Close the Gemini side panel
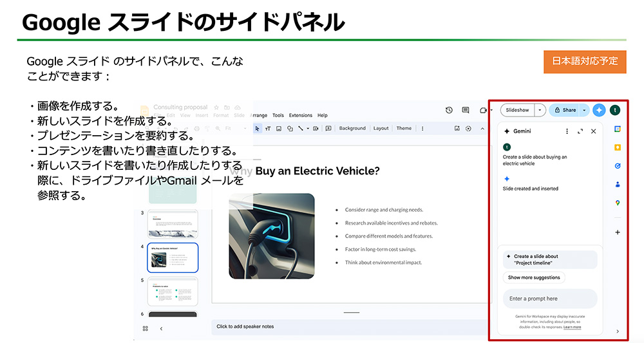The width and height of the screenshot is (644, 343). coord(594,131)
